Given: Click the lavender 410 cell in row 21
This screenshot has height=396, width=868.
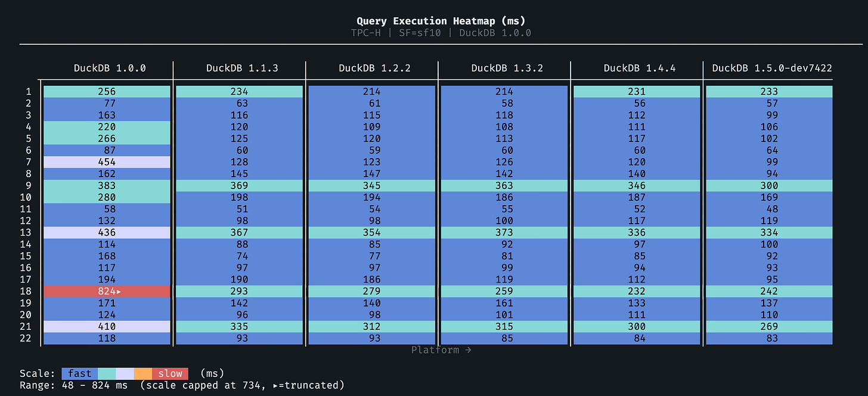Looking at the screenshot, I should coord(107,327).
